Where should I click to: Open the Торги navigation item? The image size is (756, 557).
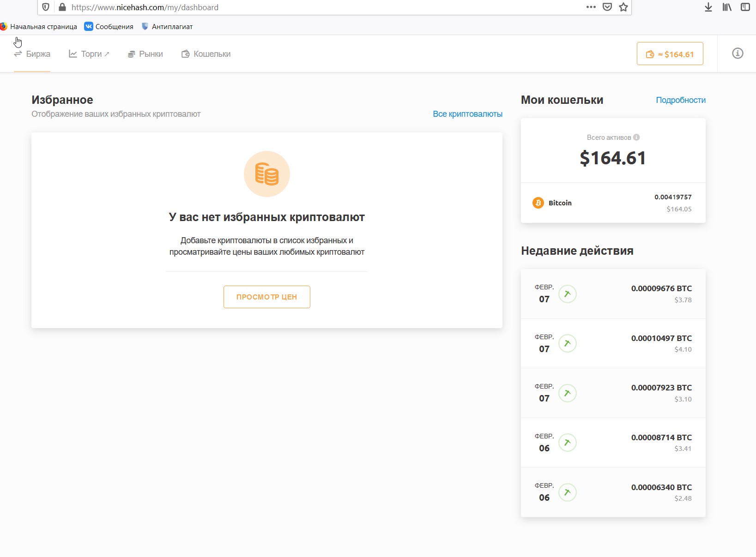89,54
